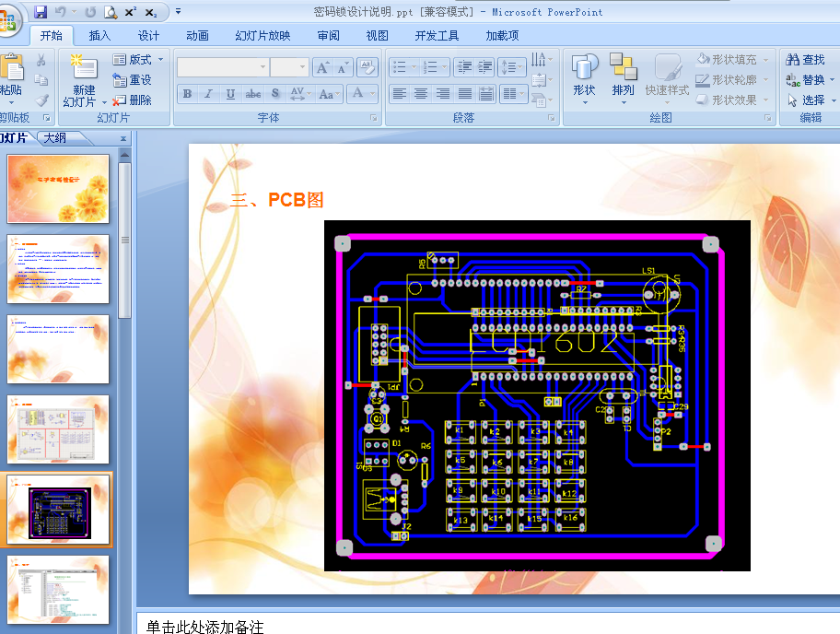The image size is (840, 634).
Task: Open the round Office button menu
Action: click(x=7, y=21)
